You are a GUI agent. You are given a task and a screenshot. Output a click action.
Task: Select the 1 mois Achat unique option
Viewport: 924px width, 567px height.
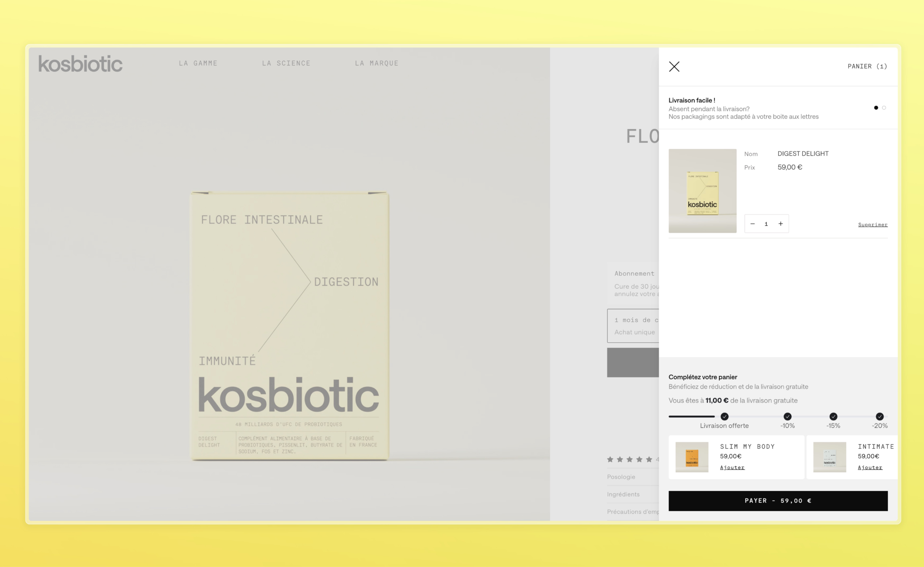633,326
